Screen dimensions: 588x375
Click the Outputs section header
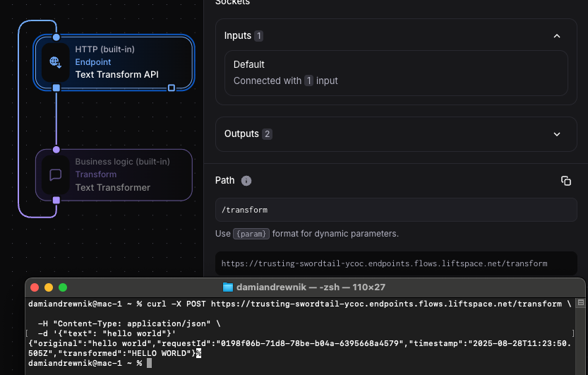click(396, 134)
